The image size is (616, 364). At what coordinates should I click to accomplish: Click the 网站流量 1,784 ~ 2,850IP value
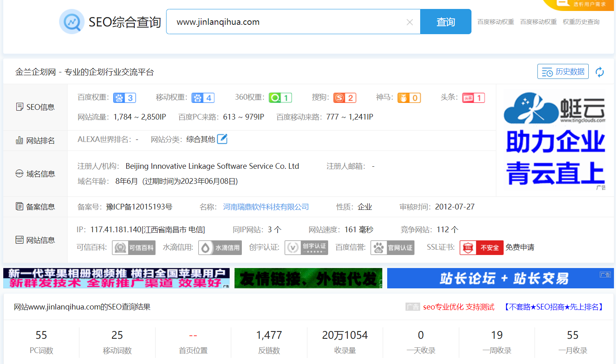[x=140, y=117]
